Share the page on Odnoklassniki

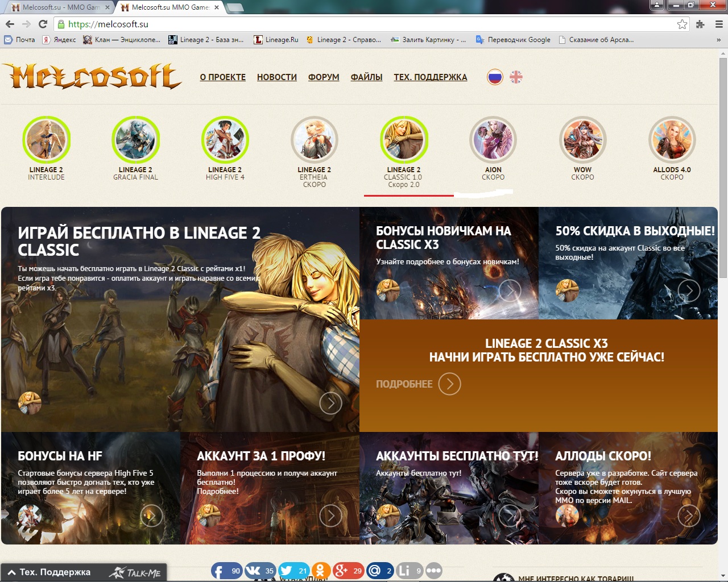320,571
